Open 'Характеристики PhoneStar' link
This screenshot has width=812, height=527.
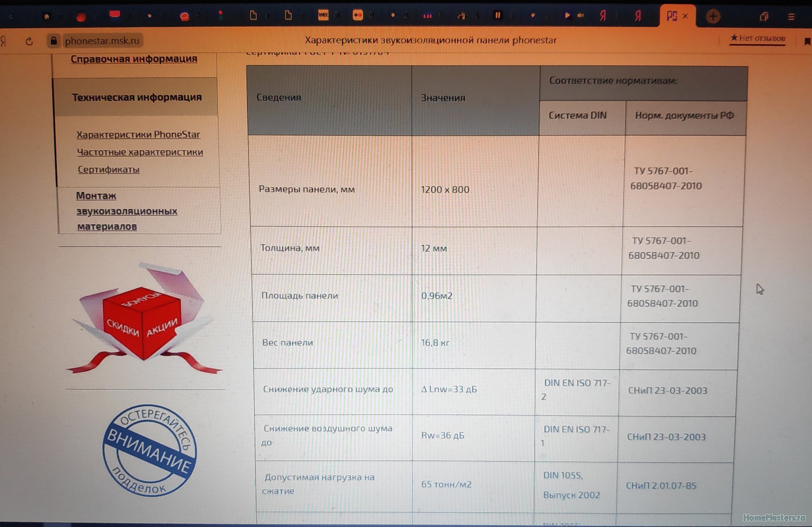138,134
